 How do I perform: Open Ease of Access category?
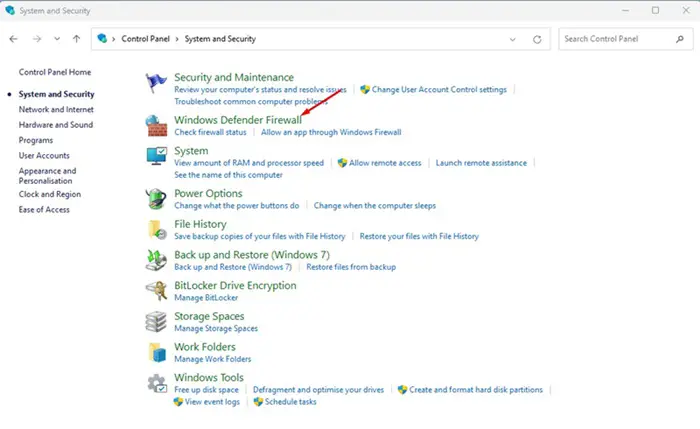[44, 209]
